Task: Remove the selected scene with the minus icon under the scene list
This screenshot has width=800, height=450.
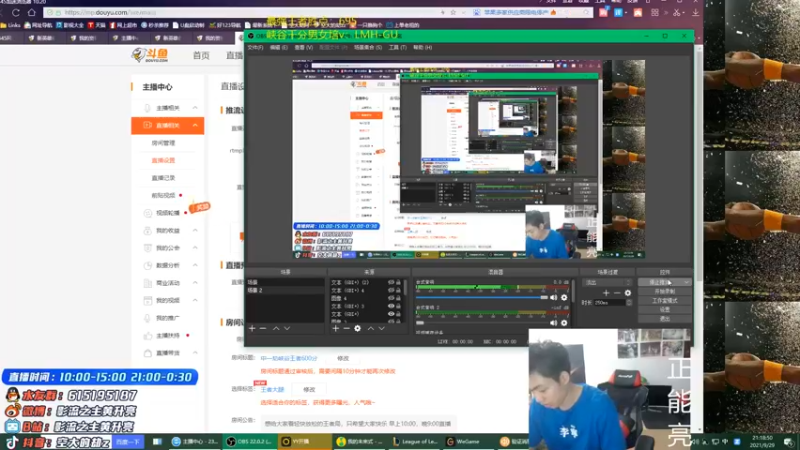Action: [x=263, y=329]
